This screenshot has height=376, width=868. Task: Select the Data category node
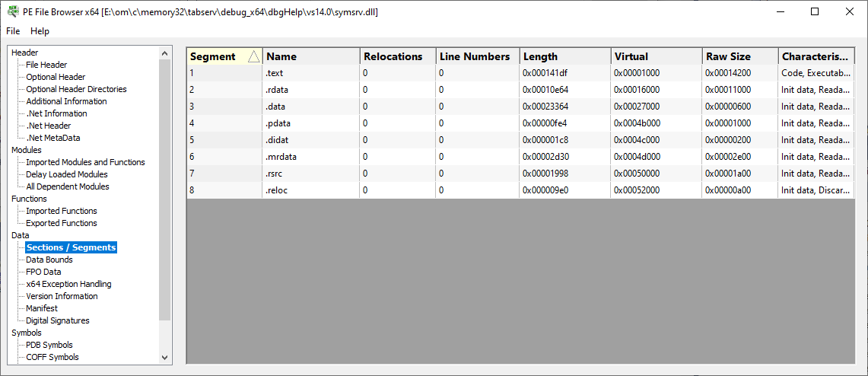(21, 235)
